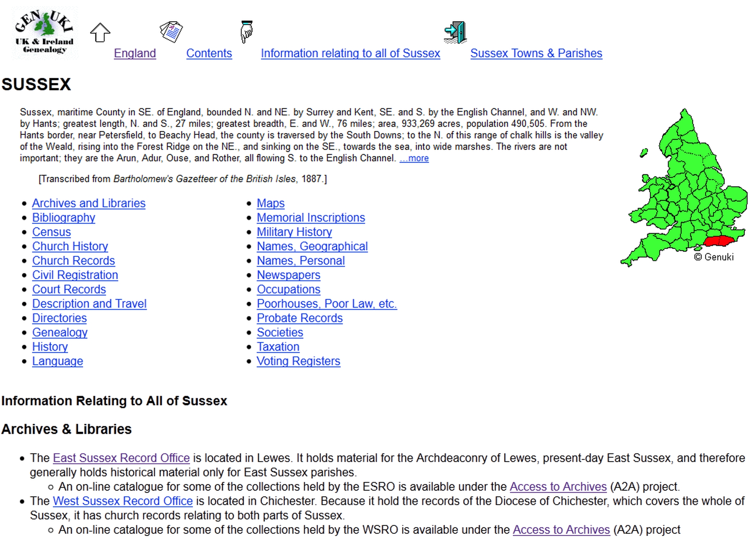Open the Contents link
The height and width of the screenshot is (545, 756).
click(209, 53)
